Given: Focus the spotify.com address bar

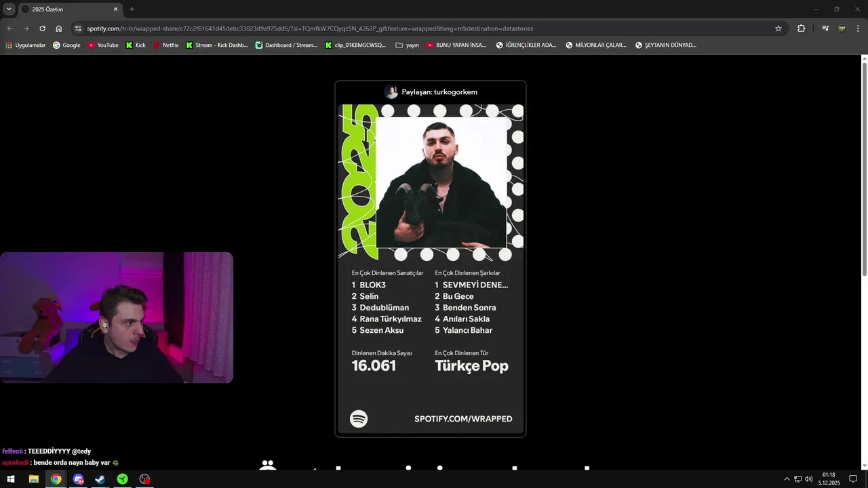Looking at the screenshot, I should click(x=427, y=28).
